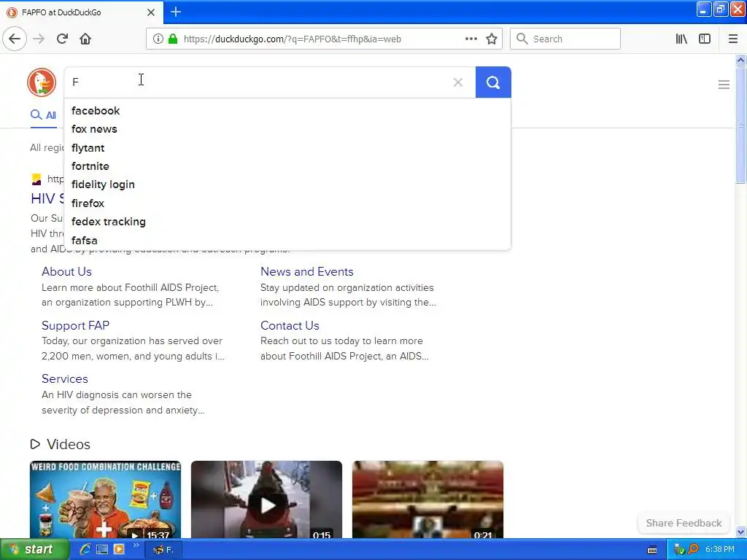The height and width of the screenshot is (560, 747).
Task: Click the security shield tray icon
Action: 679,550
